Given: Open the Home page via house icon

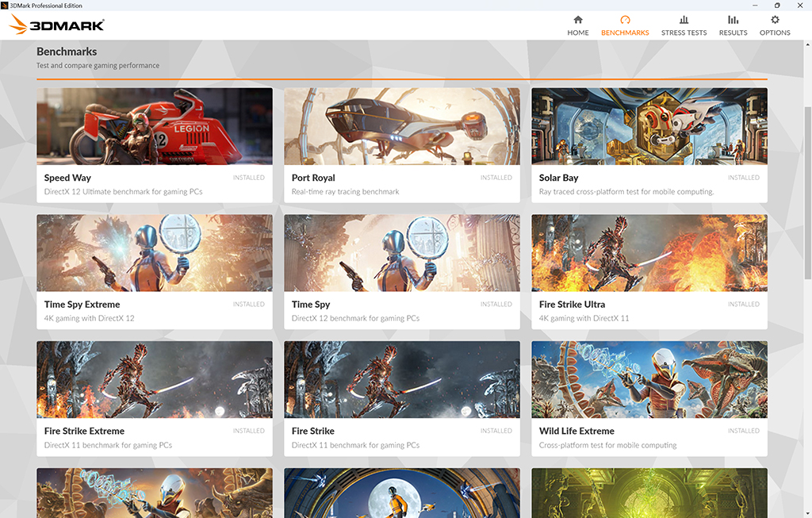Looking at the screenshot, I should (578, 20).
